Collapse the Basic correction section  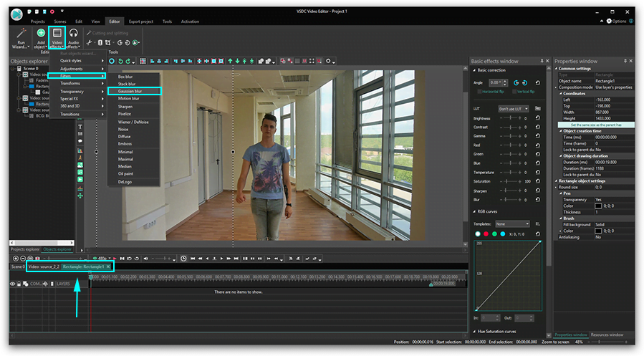(x=475, y=70)
